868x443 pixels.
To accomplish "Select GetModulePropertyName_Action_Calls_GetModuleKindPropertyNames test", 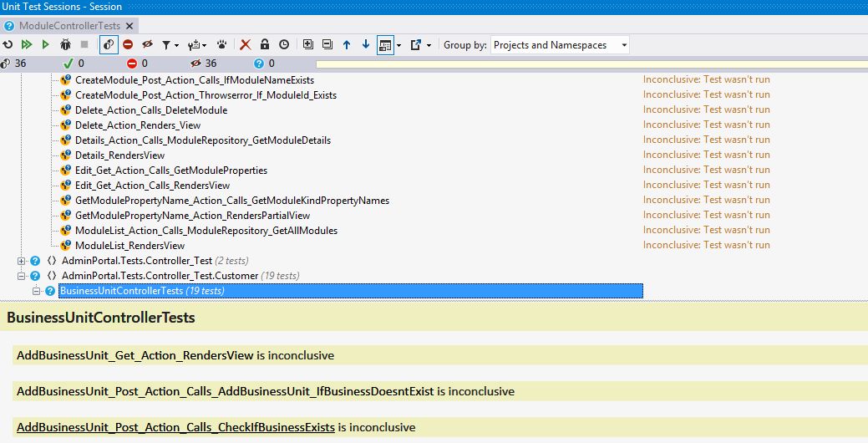I will pos(232,200).
